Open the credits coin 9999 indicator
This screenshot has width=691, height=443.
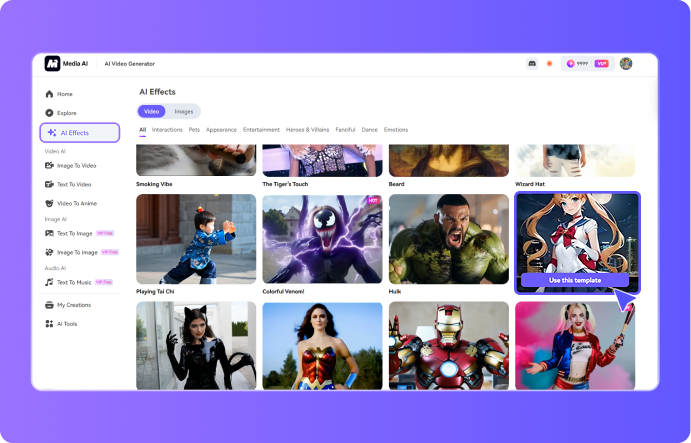(577, 63)
